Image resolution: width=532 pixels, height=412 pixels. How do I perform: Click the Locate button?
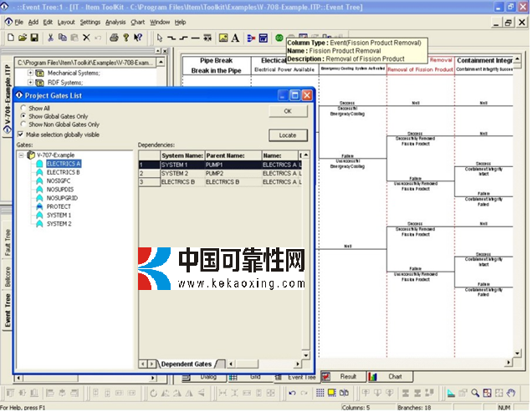(288, 135)
